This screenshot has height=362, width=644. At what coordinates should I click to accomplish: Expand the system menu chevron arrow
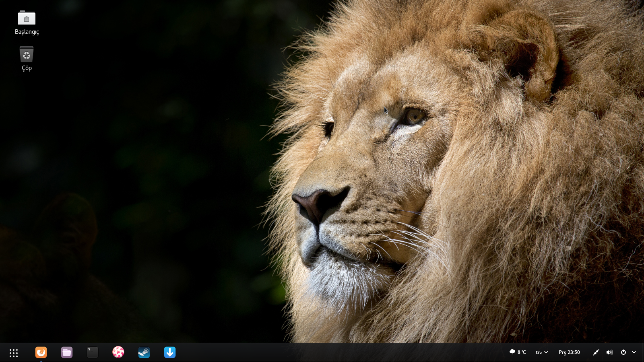[x=634, y=352]
